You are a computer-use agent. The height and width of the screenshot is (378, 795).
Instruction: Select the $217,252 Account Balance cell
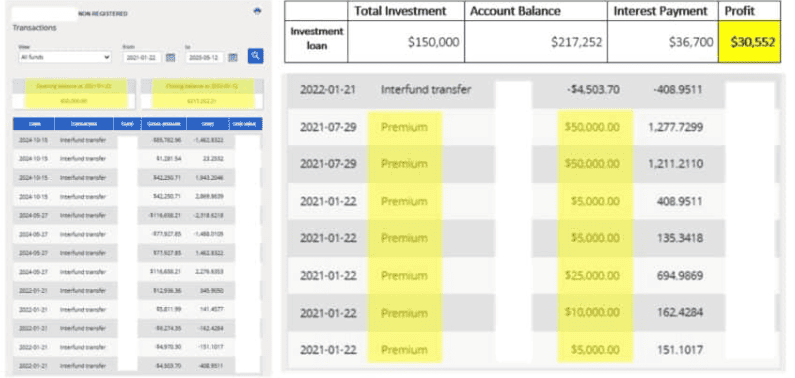(536, 42)
